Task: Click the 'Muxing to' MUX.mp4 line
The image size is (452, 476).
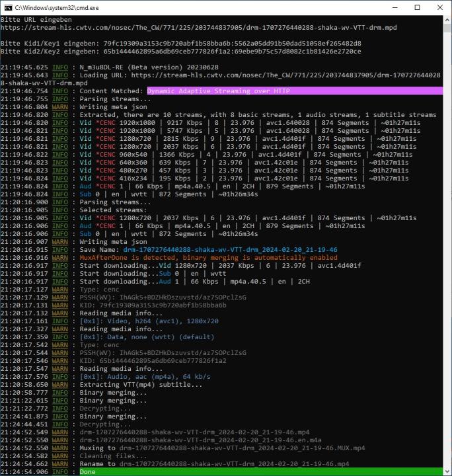Action: pos(182,448)
